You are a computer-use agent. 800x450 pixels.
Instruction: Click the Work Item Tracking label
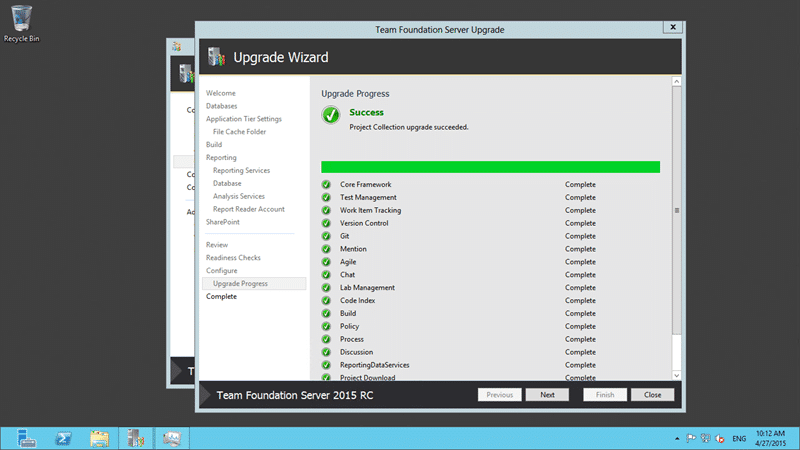tap(370, 210)
